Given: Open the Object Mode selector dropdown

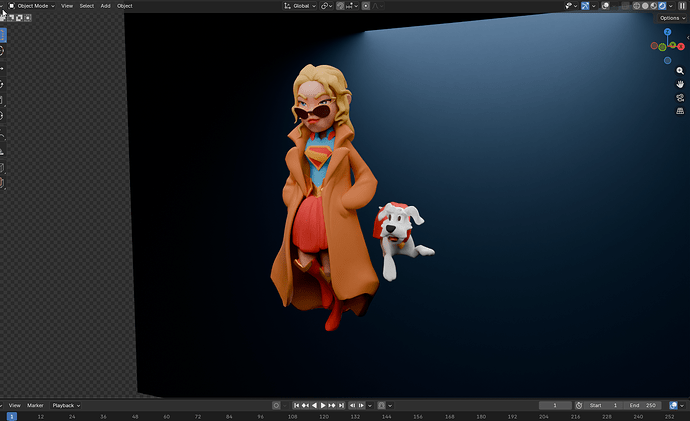Looking at the screenshot, I should pyautogui.click(x=32, y=6).
